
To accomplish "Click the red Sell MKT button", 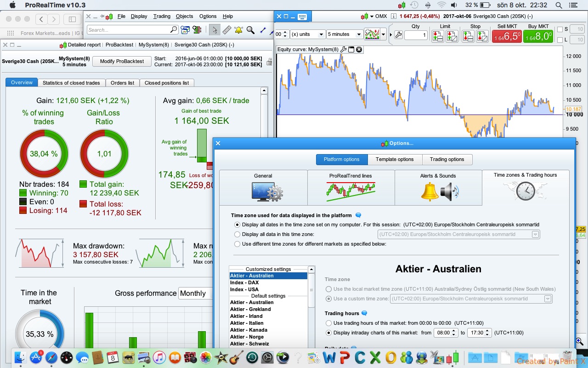I will [x=507, y=36].
